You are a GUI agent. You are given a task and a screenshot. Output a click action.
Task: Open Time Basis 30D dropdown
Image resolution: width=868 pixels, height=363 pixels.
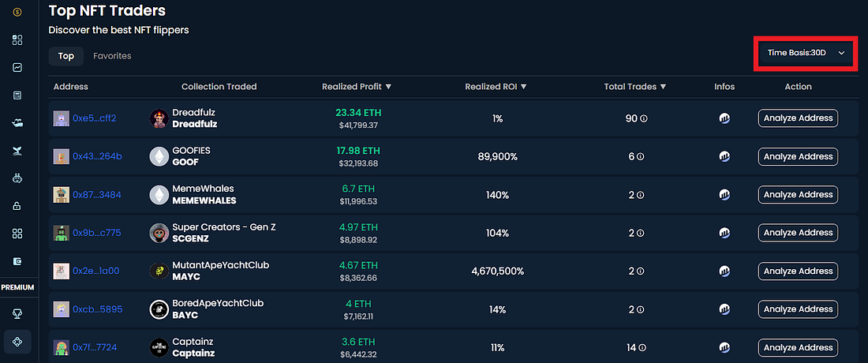(806, 53)
